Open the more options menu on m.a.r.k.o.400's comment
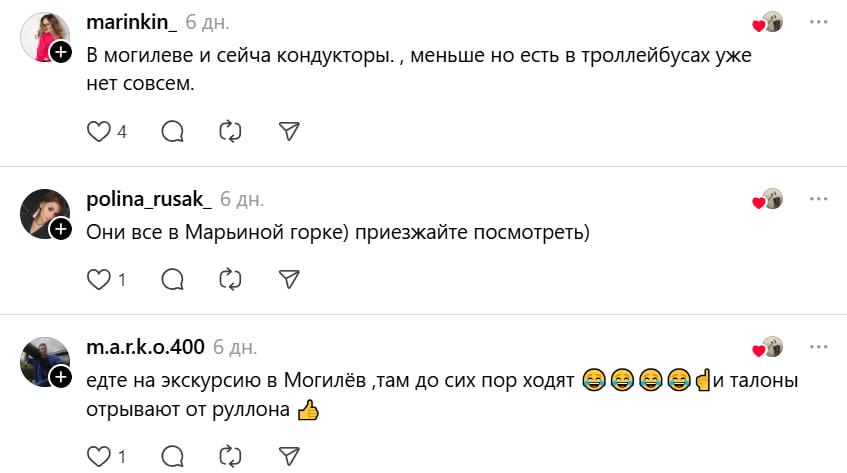 (x=818, y=347)
